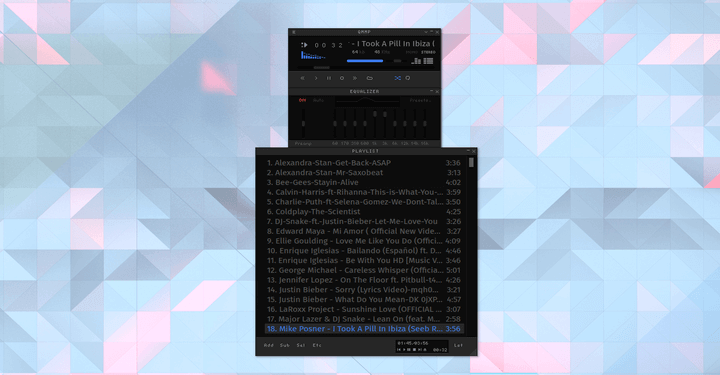
Task: Enable equalizer Auto mode
Action: click(319, 100)
